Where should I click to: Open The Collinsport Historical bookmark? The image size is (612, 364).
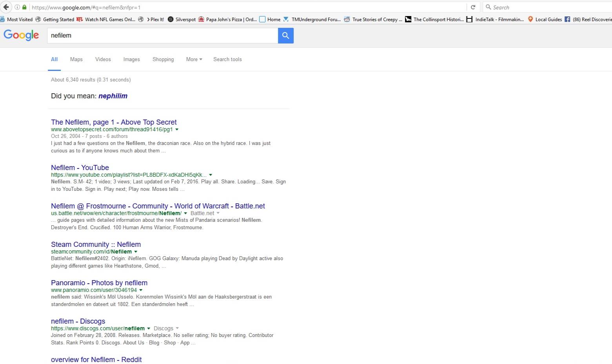pyautogui.click(x=434, y=19)
